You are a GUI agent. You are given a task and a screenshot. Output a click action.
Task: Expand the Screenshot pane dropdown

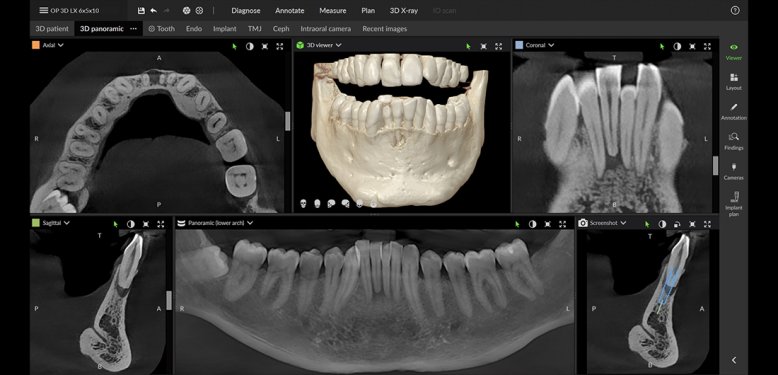tap(623, 223)
